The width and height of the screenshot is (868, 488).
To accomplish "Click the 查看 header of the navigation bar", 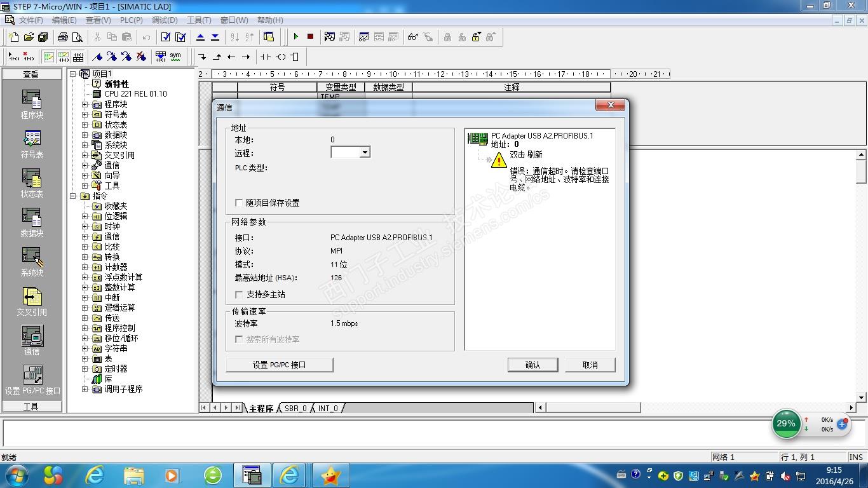I will point(32,74).
